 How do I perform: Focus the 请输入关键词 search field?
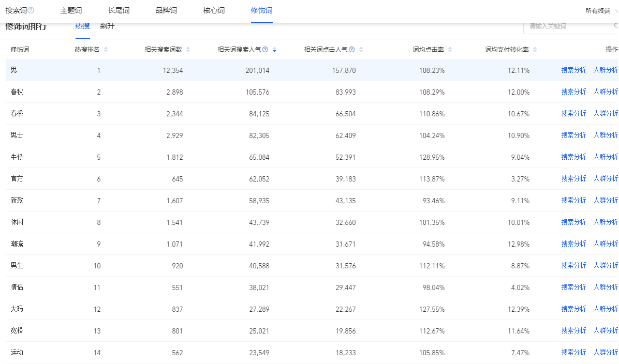[570, 26]
